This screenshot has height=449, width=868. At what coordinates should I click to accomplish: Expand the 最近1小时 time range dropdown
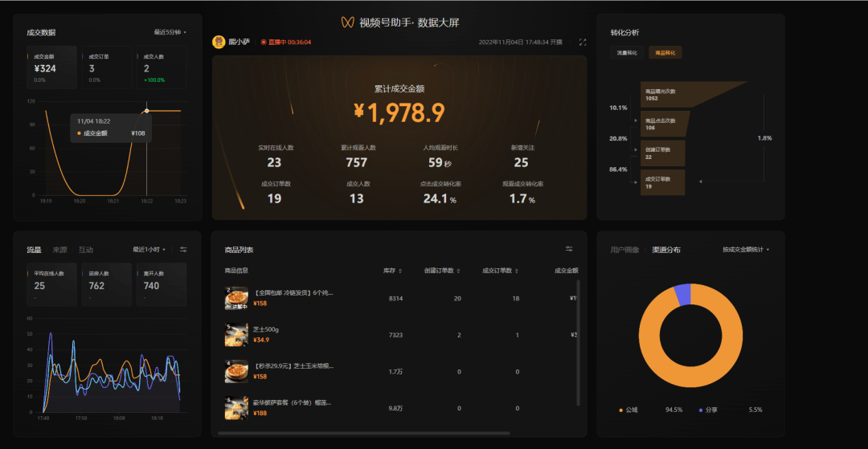pos(150,250)
